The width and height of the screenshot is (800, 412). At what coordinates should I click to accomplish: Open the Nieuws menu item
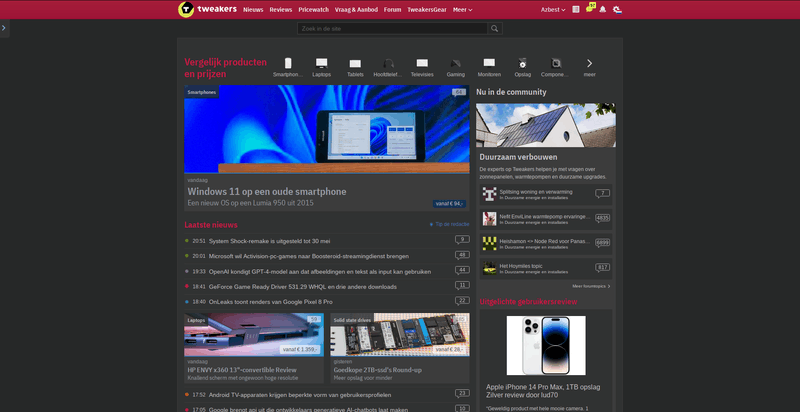point(253,10)
